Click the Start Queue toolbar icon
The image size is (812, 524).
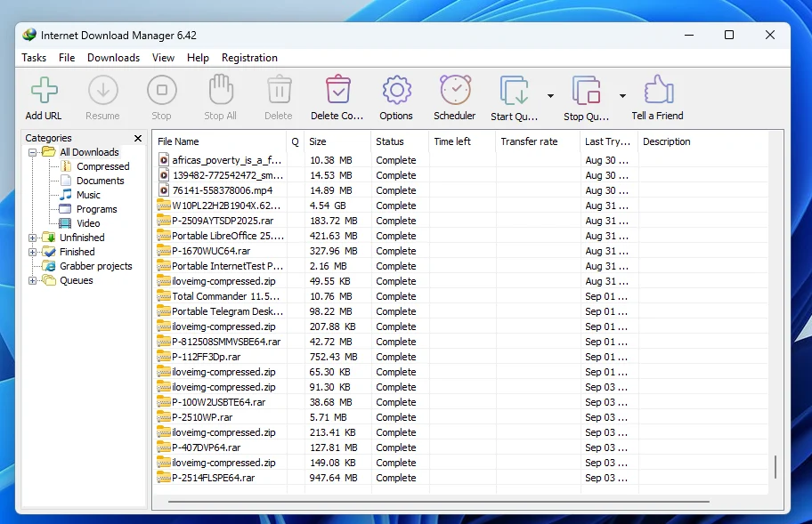tap(515, 91)
